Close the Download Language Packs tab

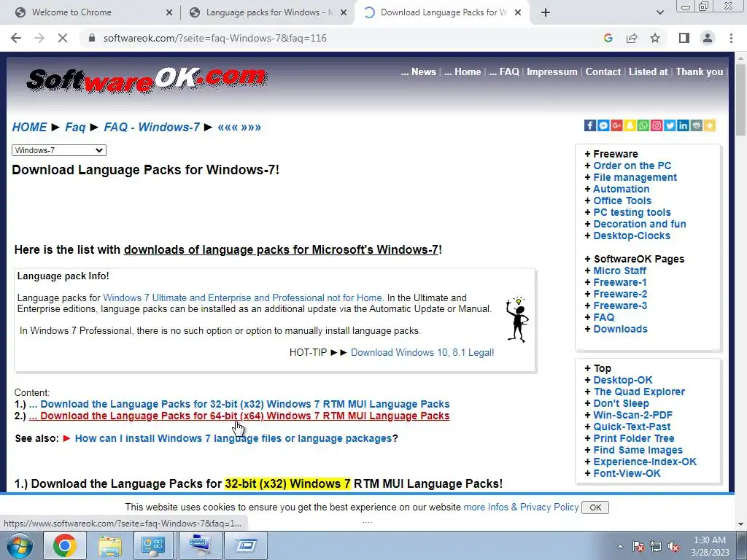[x=518, y=13]
